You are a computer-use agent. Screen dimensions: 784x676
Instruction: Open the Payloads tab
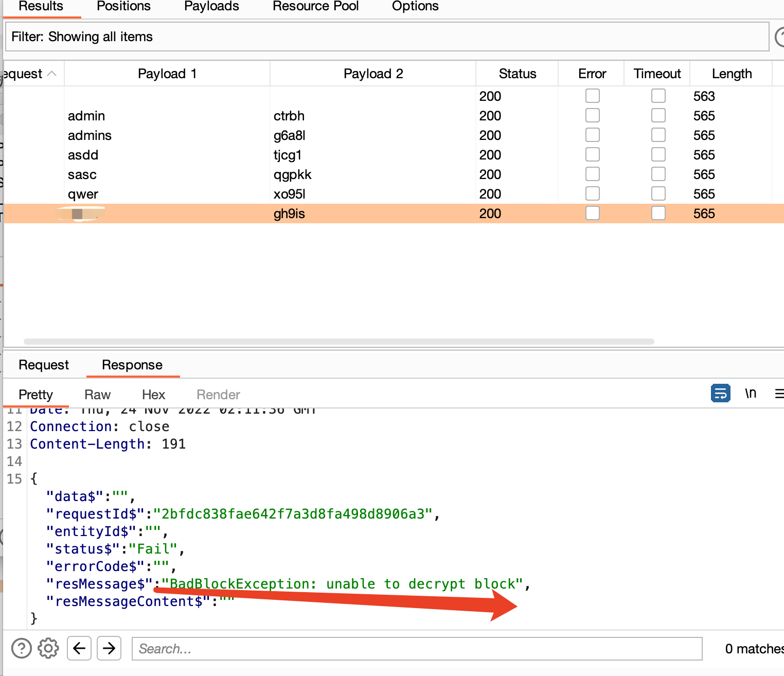coord(211,7)
